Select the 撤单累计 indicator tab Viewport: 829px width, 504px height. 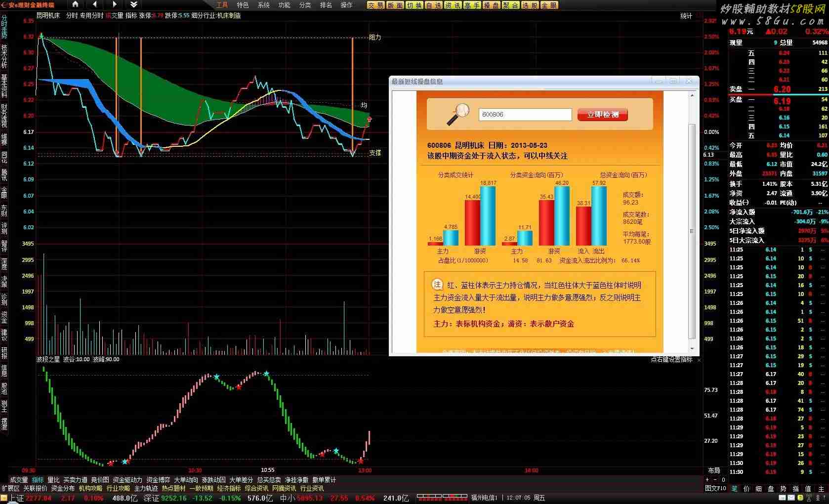coord(324,480)
